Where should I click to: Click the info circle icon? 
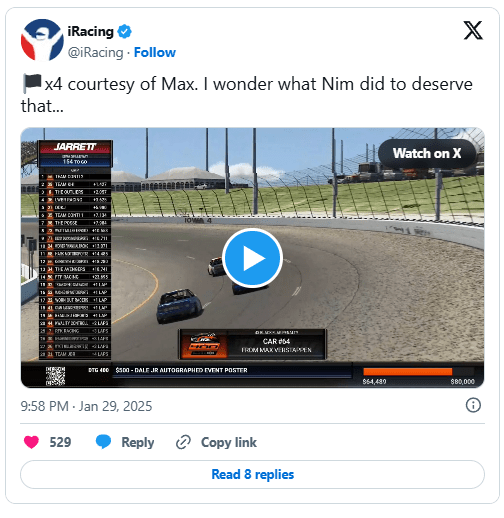[x=473, y=405]
